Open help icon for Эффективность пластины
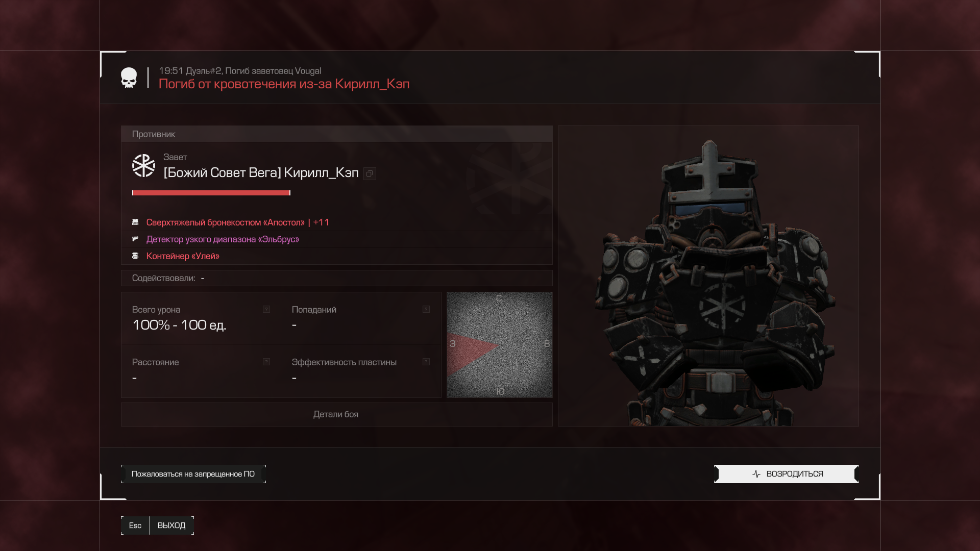Image resolution: width=980 pixels, height=551 pixels. pos(426,362)
